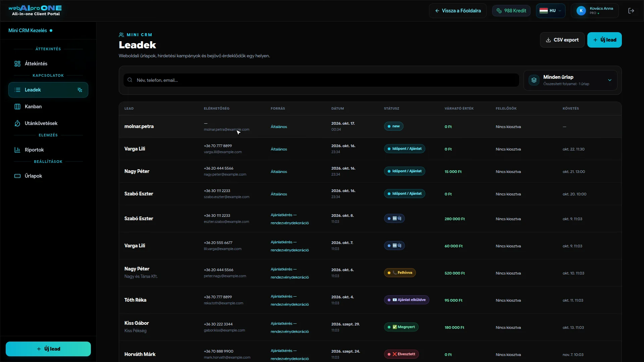Viewport: 644px width, 362px height.
Task: Click the CSV export button
Action: (562, 40)
